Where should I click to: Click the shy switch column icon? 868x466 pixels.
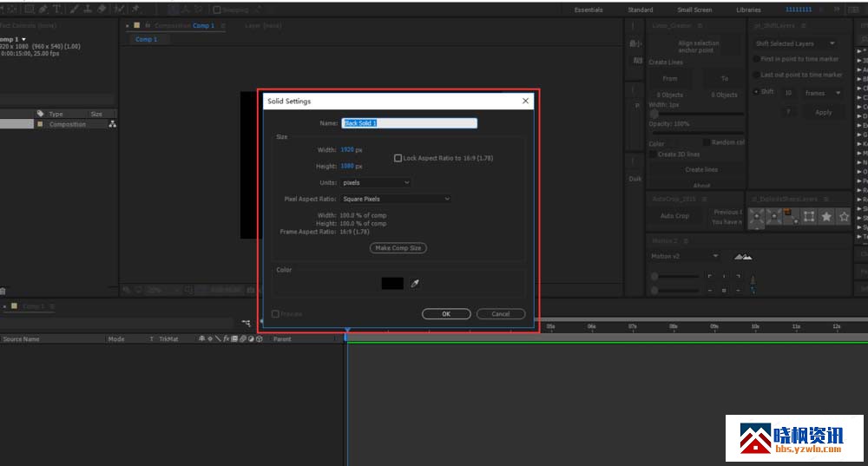click(201, 338)
